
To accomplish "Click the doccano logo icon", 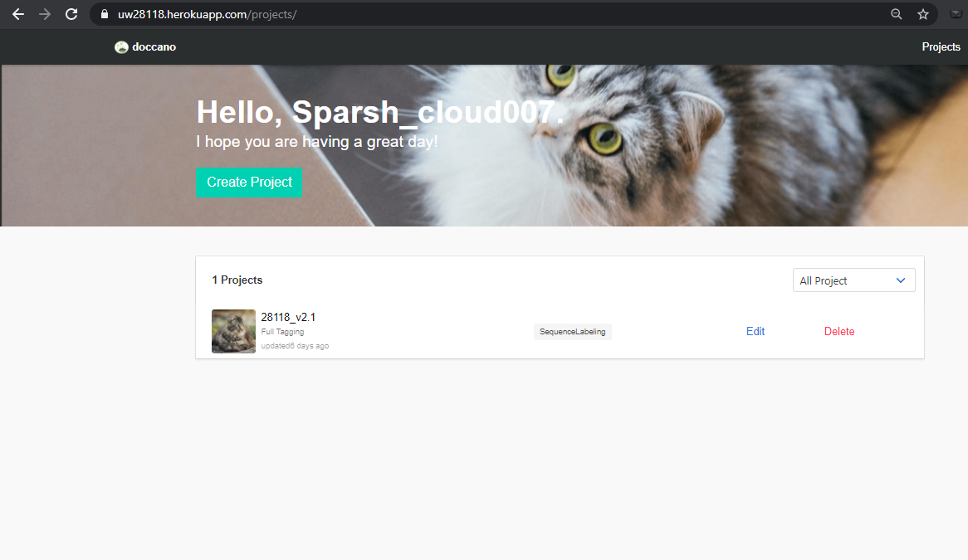I will coord(121,47).
